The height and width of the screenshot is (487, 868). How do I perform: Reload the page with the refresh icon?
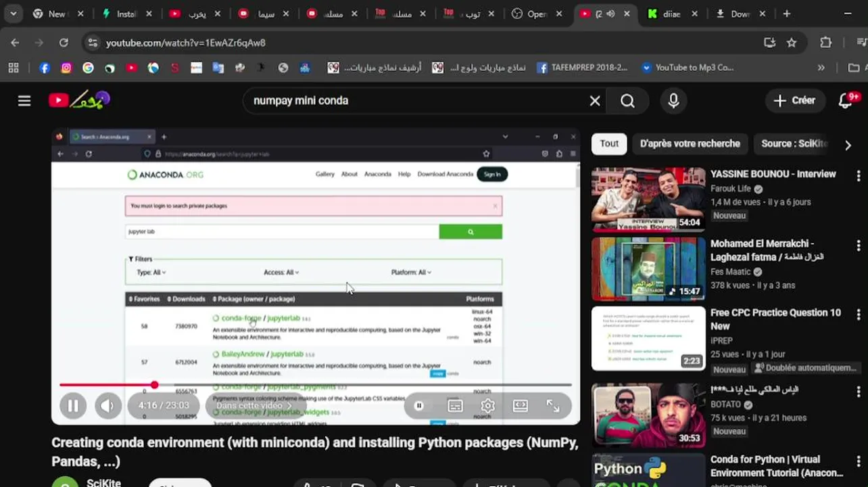[64, 43]
